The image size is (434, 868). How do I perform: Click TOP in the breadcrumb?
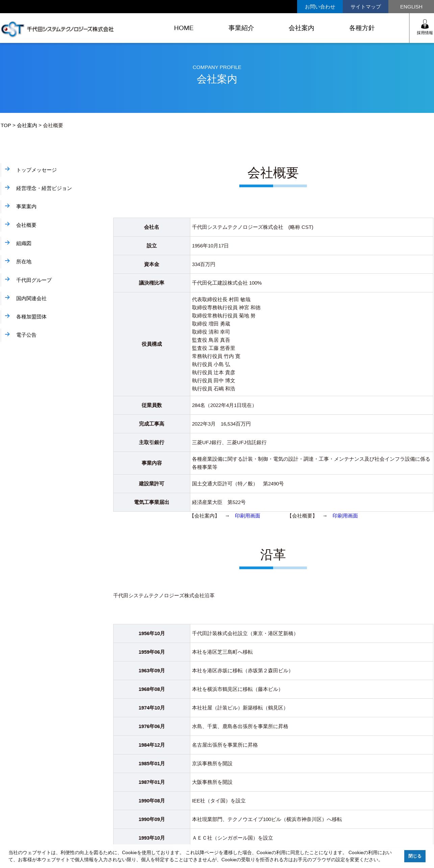[6, 125]
